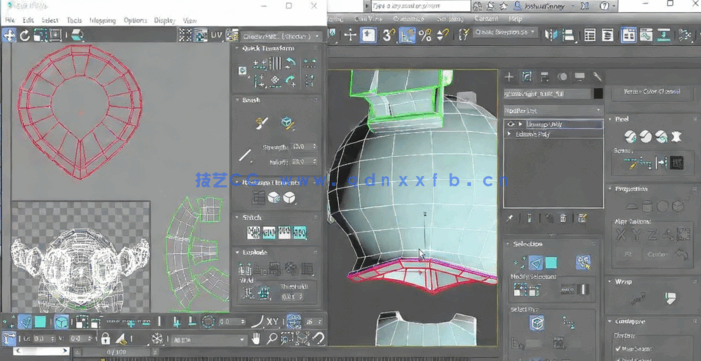Open Display menu in Edit UVWs window
Viewport: 701px width, 361px height.
coord(164,20)
